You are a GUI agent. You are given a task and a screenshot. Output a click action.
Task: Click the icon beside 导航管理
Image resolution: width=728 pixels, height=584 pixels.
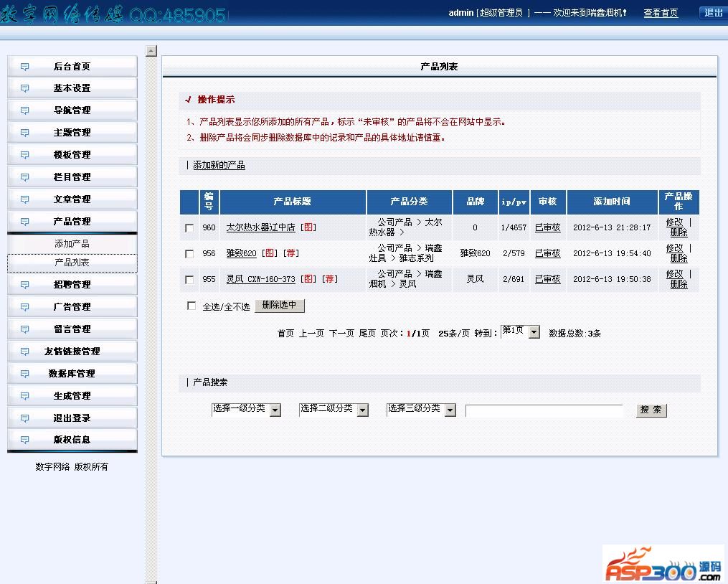(24, 110)
